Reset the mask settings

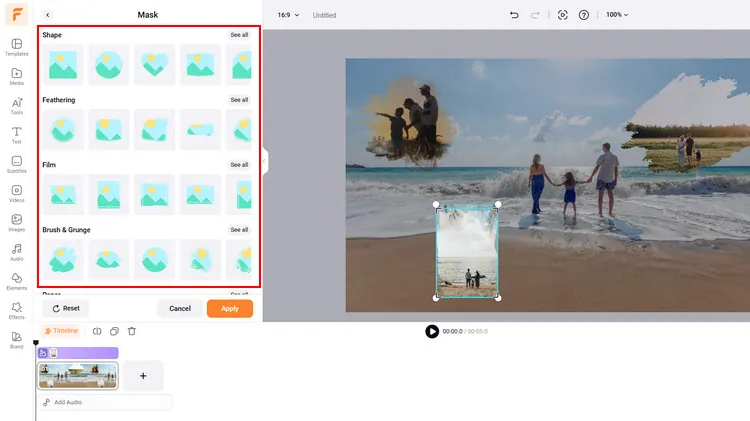66,309
